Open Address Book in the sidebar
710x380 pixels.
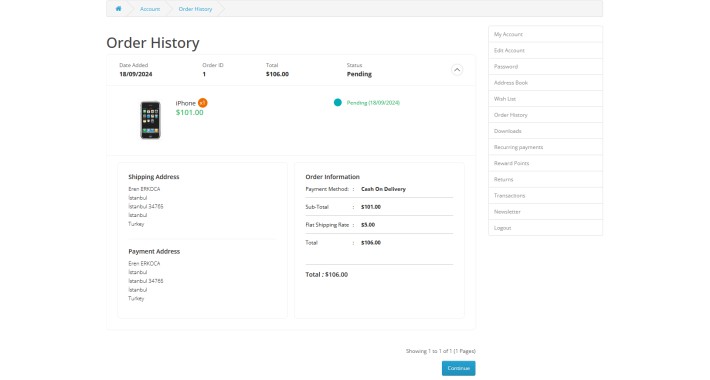click(x=545, y=83)
